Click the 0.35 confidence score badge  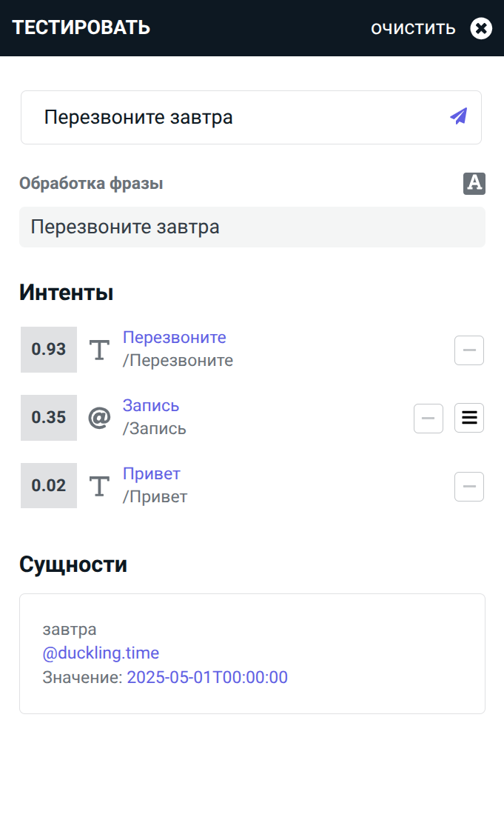pyautogui.click(x=49, y=418)
